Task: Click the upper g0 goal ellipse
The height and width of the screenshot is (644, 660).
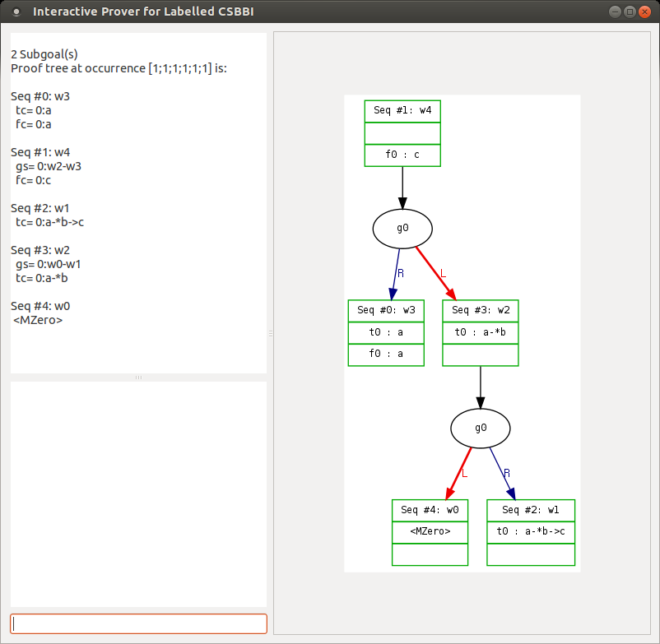Action: [402, 228]
